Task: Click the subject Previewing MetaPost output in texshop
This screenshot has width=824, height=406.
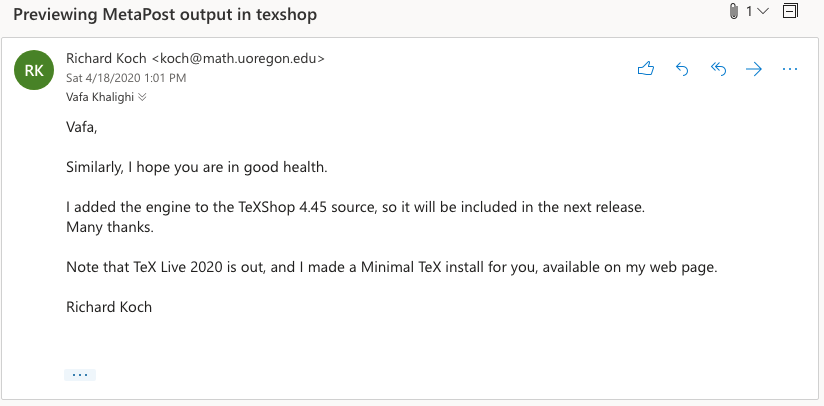Action: coord(165,14)
